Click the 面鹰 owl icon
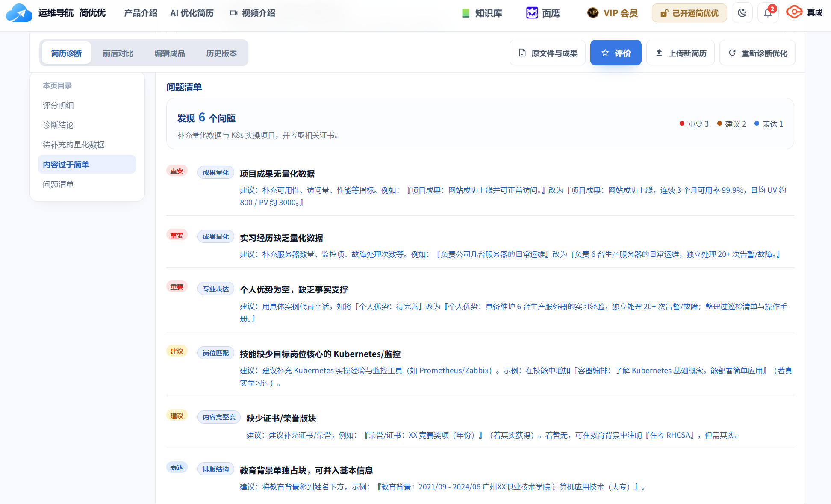The image size is (831, 504). pyautogui.click(x=532, y=13)
